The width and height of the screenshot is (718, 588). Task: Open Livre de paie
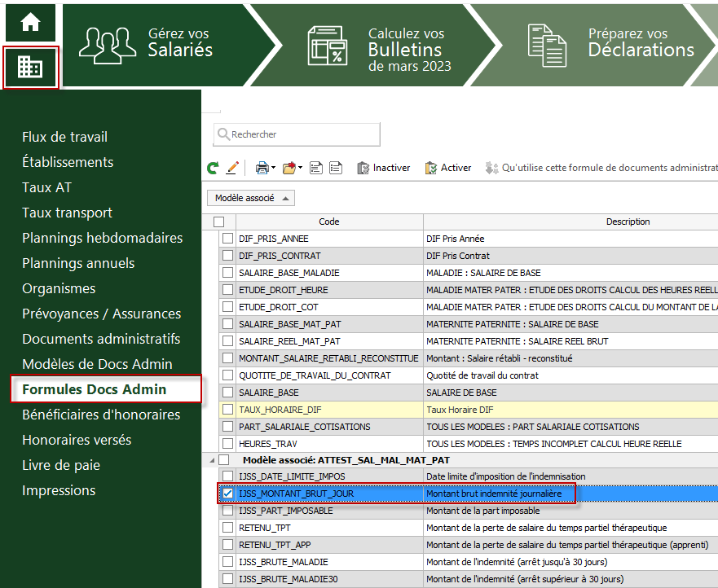pos(61,465)
